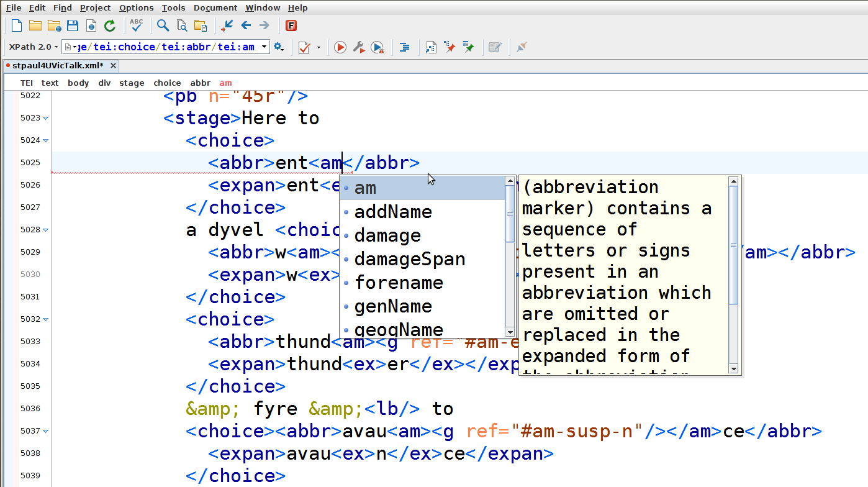Open the XPath scope selector dropdown
Image resolution: width=868 pixels, height=487 pixels.
70,47
